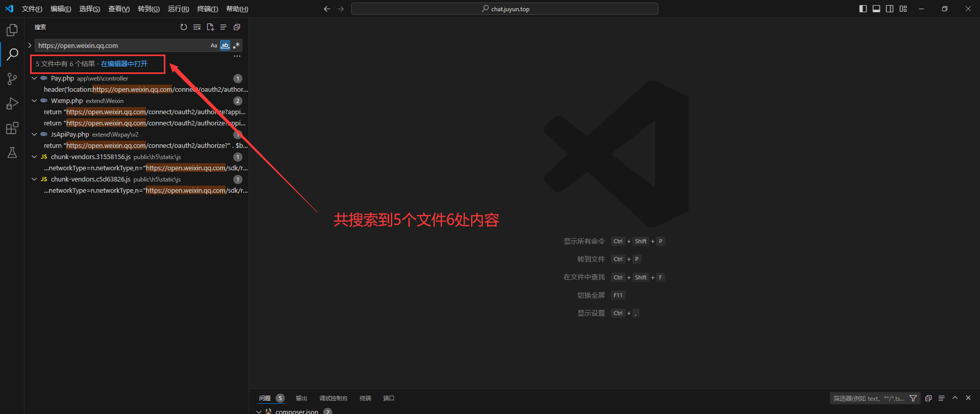Switch to the 终端 panel tab
980x414 pixels.
click(x=365, y=398)
